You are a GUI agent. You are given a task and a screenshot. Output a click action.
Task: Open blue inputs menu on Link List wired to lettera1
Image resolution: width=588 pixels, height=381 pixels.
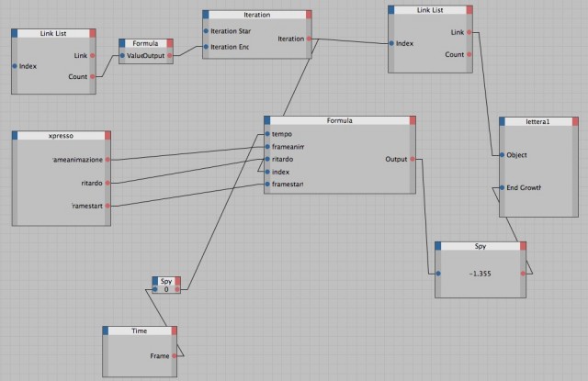(391, 10)
